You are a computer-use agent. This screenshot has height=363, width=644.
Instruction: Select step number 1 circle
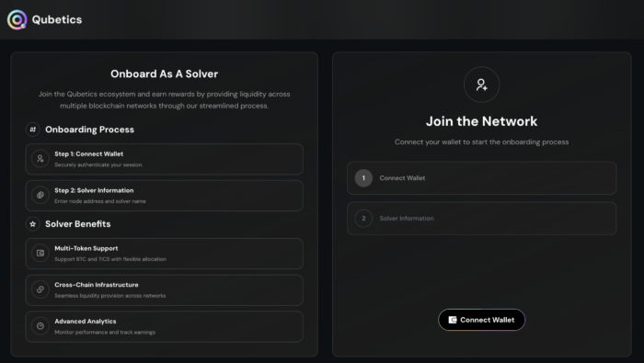tap(363, 178)
